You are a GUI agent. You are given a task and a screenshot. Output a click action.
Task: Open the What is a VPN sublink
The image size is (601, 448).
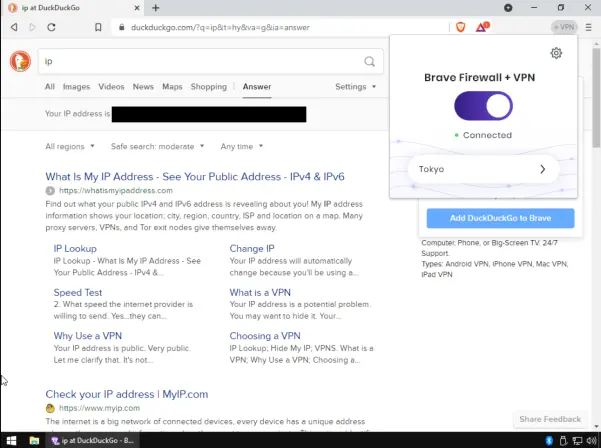click(x=260, y=292)
